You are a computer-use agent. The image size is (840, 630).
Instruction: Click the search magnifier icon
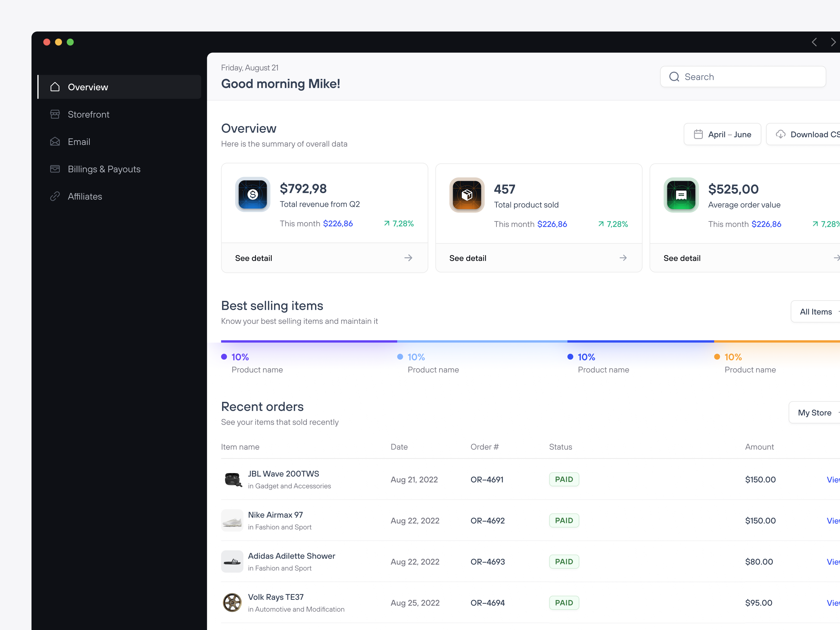pyautogui.click(x=674, y=76)
